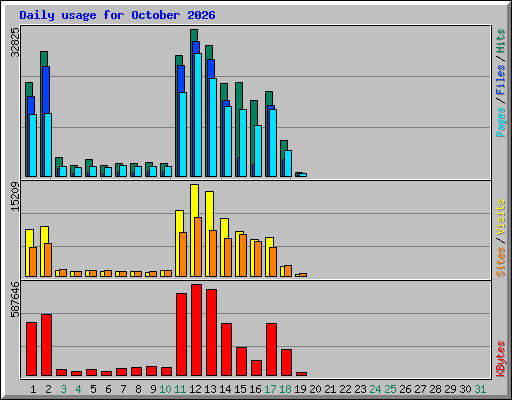Click the 'Files' legend label
Viewport: 512px width, 400px height.
[x=501, y=79]
